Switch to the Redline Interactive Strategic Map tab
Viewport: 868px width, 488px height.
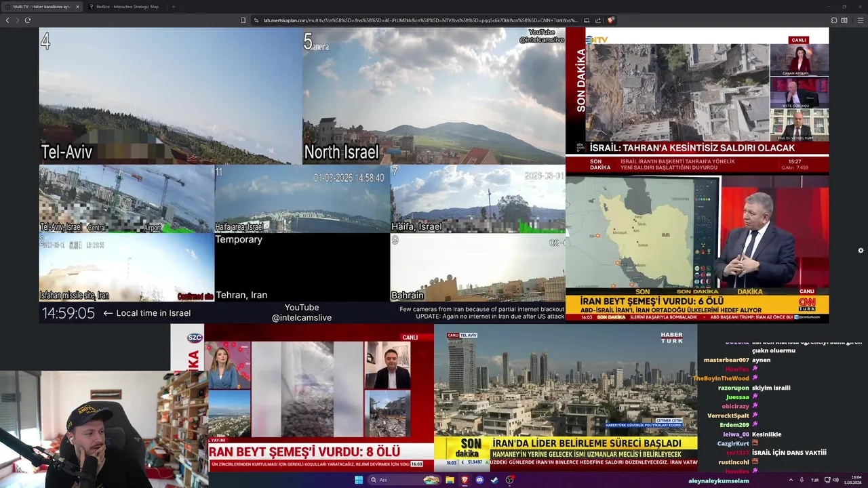(127, 7)
